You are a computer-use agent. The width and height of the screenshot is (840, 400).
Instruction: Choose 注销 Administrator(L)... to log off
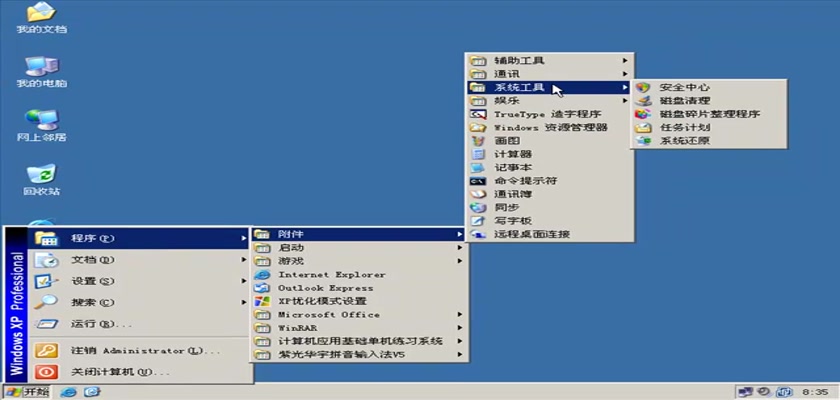139,351
